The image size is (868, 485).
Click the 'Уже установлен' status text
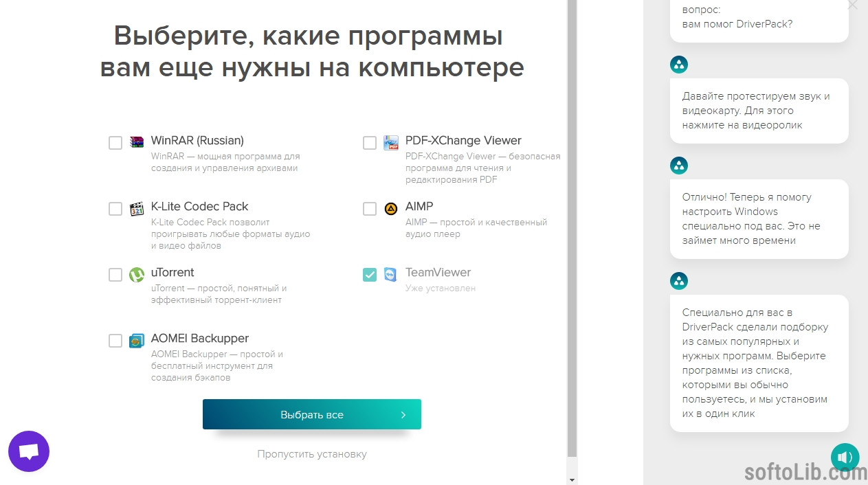tap(441, 289)
